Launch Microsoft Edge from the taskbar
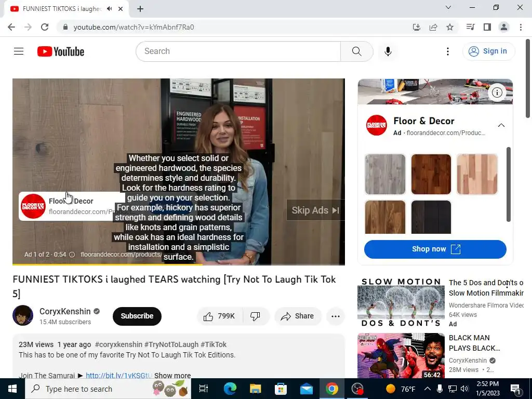This screenshot has width=532, height=399. click(230, 389)
